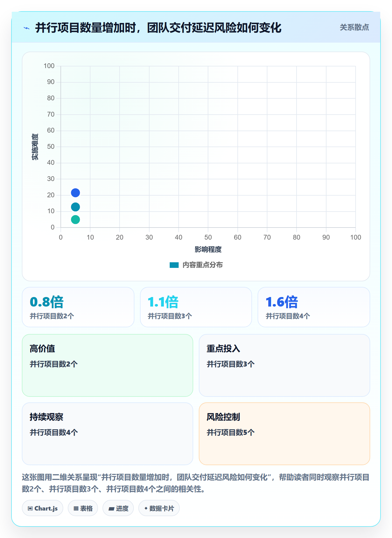
Task: Select the teal-blue scatter point near 10
Action: (75, 207)
